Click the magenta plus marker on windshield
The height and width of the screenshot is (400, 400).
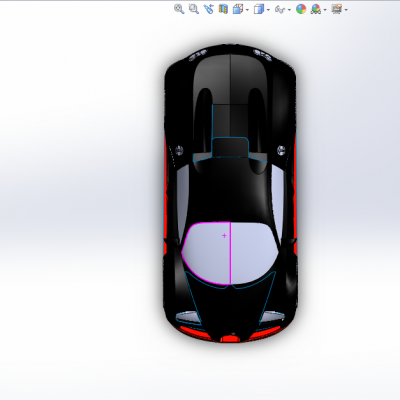[224, 235]
